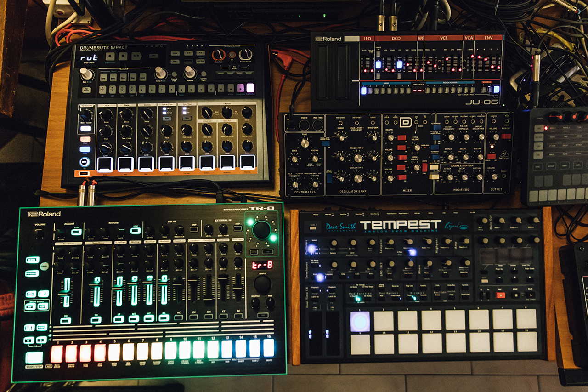This screenshot has width=588, height=392.
Task: Tap the Tap Tempo button on the DrumBrute
Action: (86, 90)
